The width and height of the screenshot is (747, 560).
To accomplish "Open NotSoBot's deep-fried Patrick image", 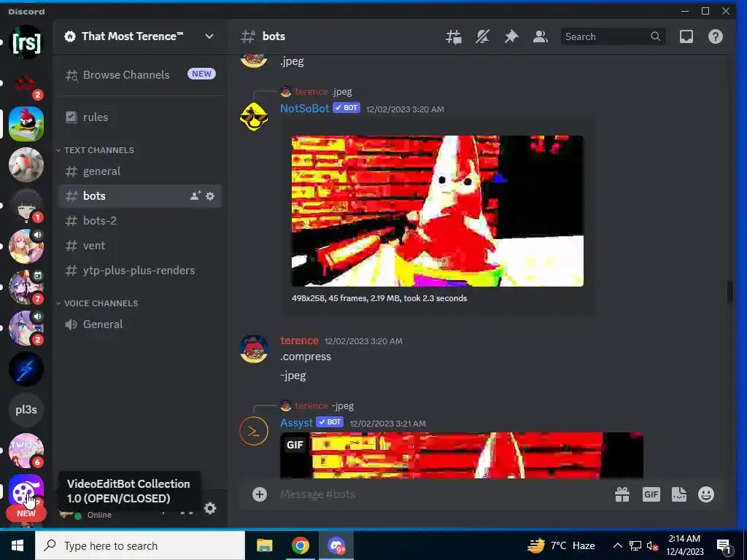I will (x=438, y=211).
